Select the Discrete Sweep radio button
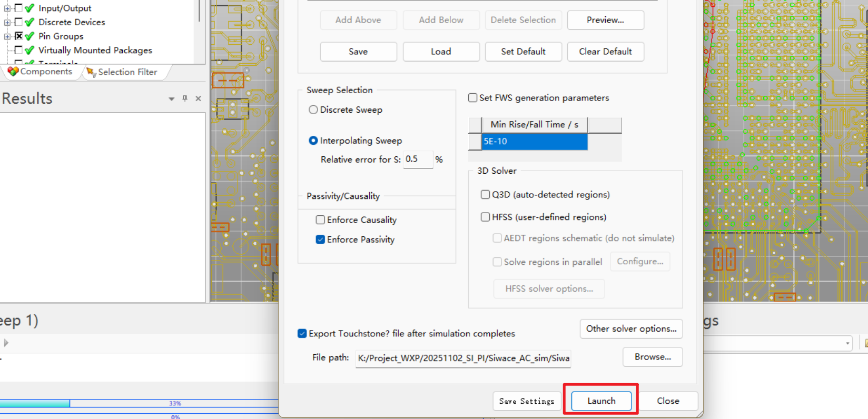 [313, 109]
